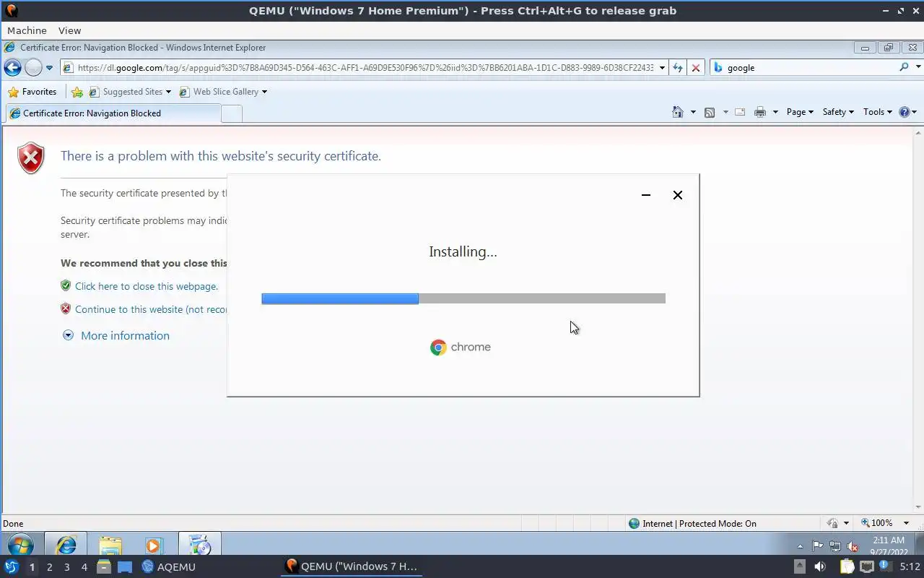924x578 pixels.
Task: Click the red shield certificate error icon
Action: tap(31, 158)
